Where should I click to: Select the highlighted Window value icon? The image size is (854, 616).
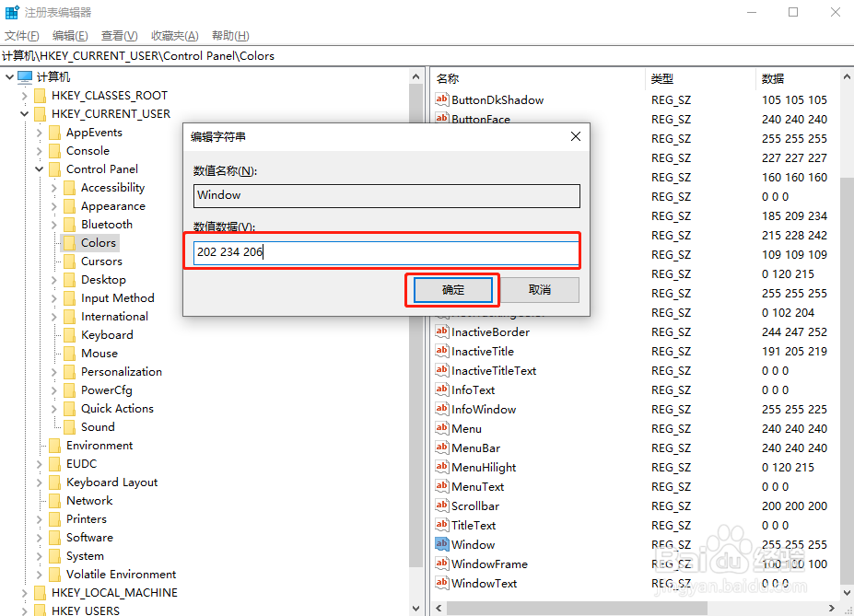(x=441, y=544)
